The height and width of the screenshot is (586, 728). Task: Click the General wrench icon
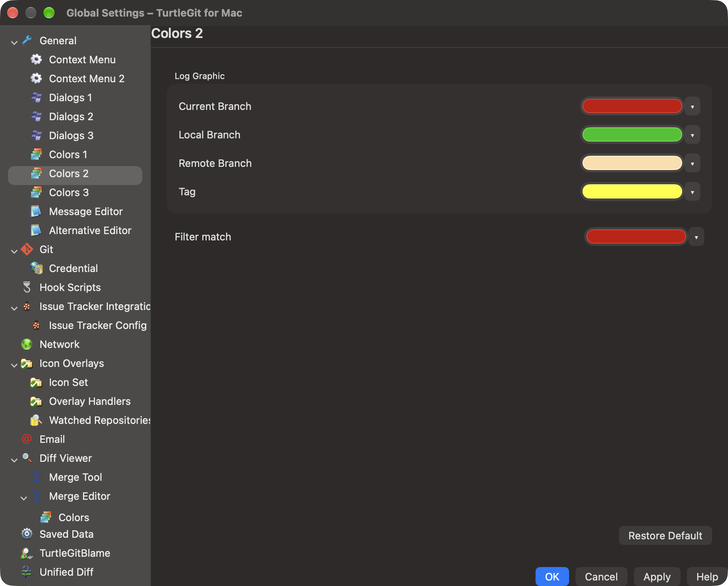[27, 40]
